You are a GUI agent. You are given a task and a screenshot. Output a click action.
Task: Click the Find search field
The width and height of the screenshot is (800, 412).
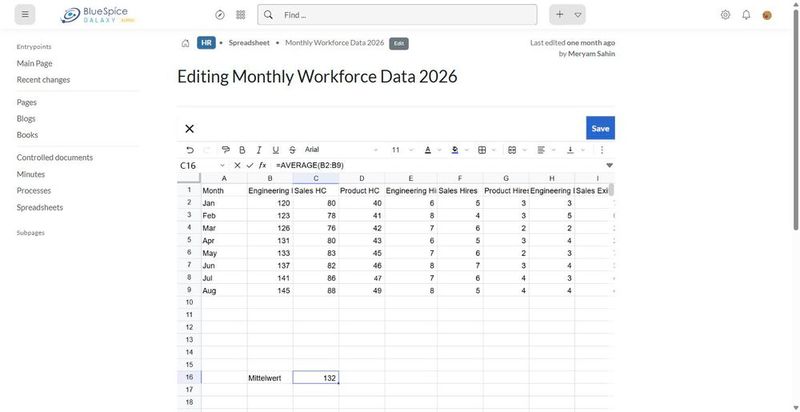[x=397, y=15]
